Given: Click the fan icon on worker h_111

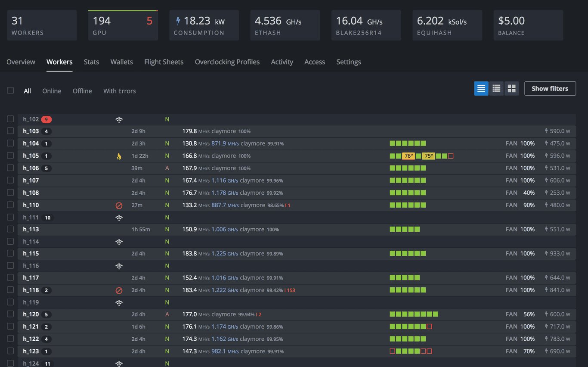Looking at the screenshot, I should 119,217.
